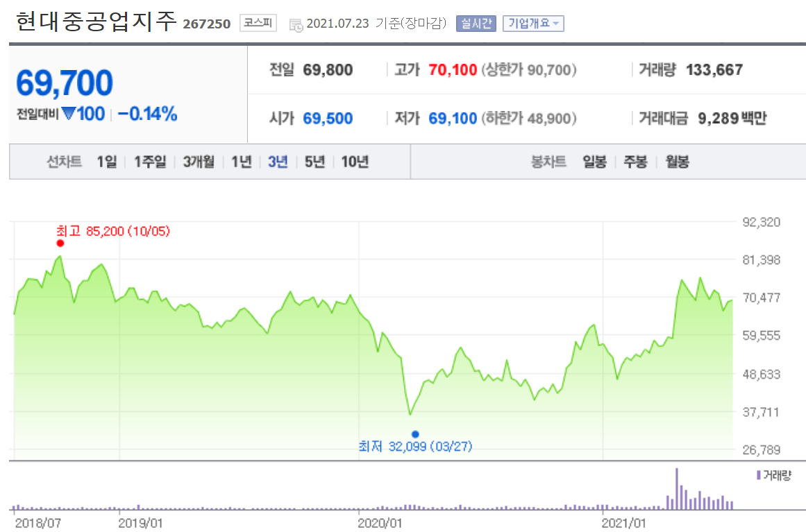
Task: Click the 봉차트 label
Action: (x=548, y=162)
